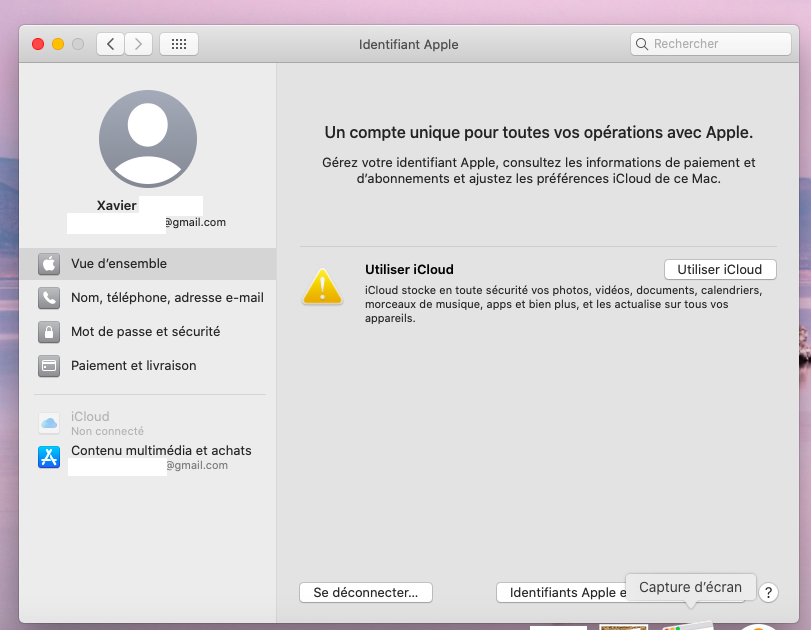The image size is (811, 630).
Task: Click the phone handset sidebar icon
Action: 49,298
